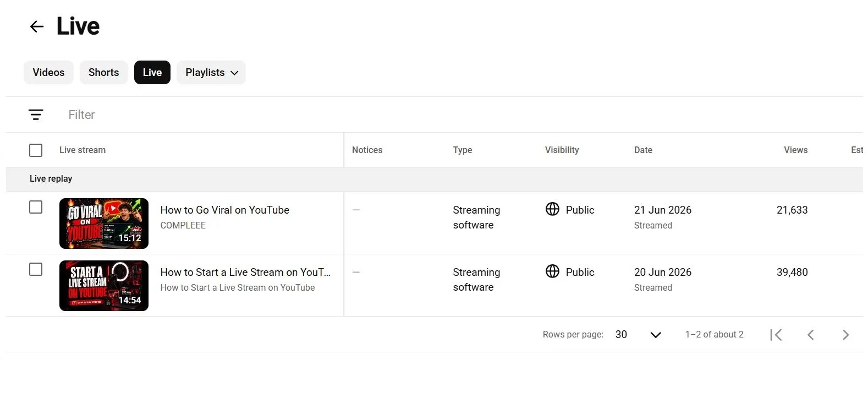The height and width of the screenshot is (403, 868).
Task: Click the Visibility column header
Action: (x=562, y=150)
